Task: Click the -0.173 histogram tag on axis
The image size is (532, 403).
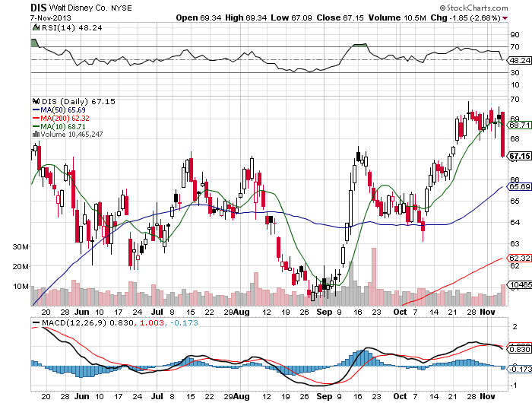Action: tap(519, 369)
